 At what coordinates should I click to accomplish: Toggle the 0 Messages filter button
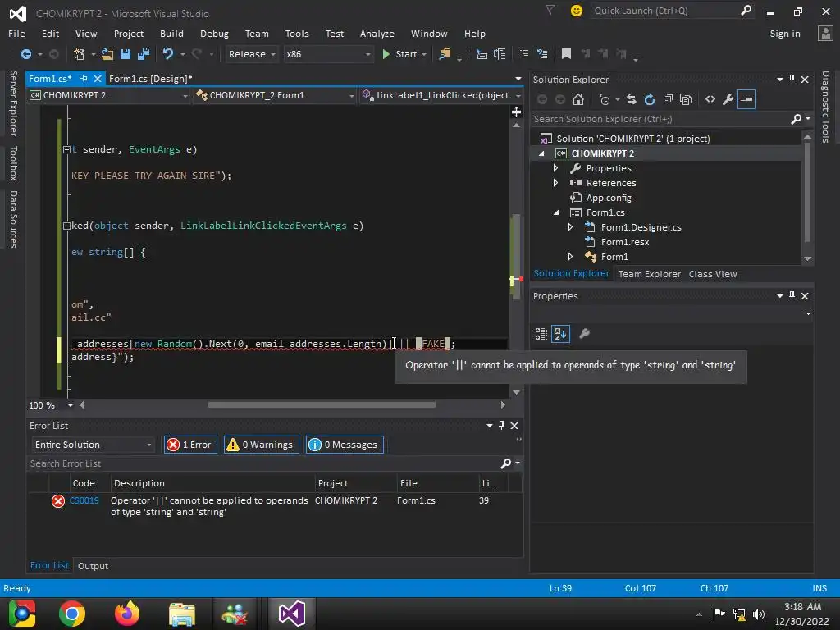click(345, 445)
